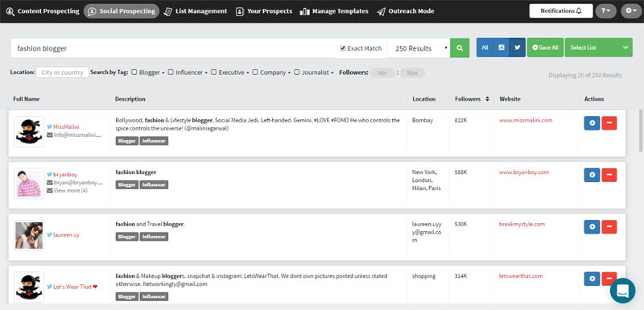Filter results by Twitter icon

click(517, 48)
